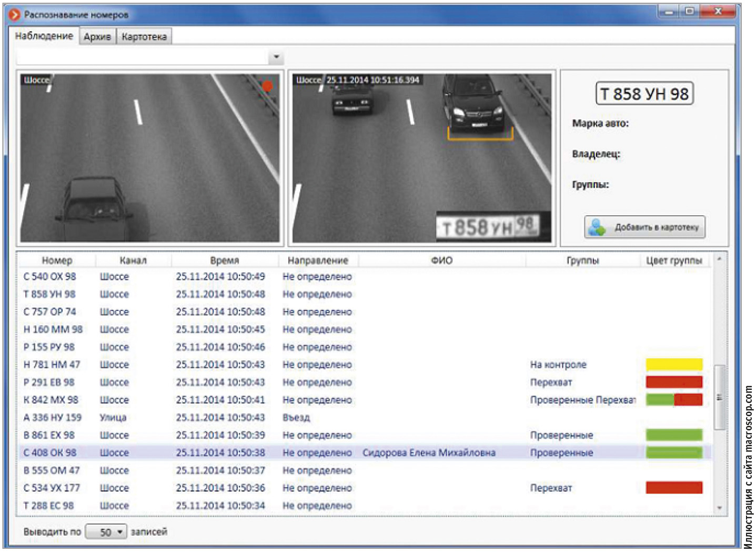Click the Въезд direction cell
The image size is (756, 553).
(x=296, y=418)
